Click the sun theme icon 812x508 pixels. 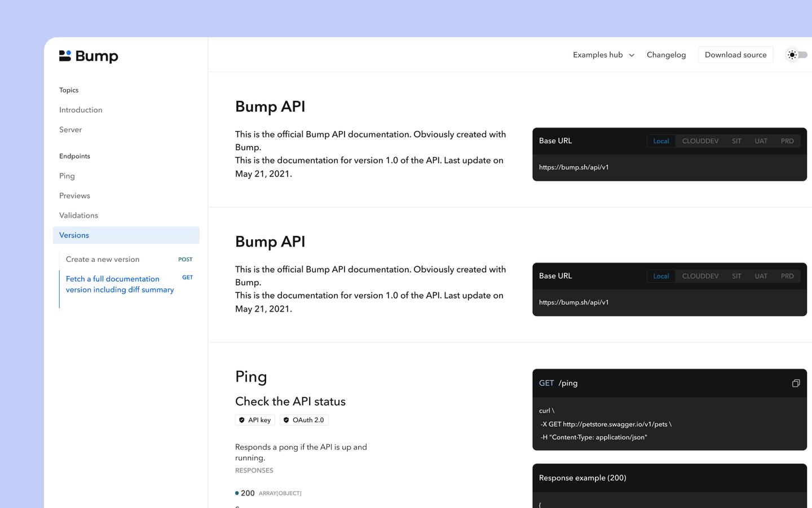(792, 55)
